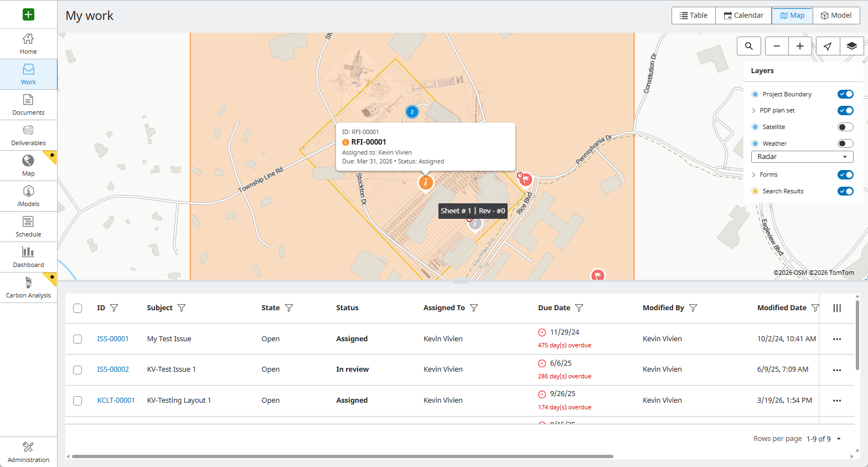Zoom in the map with plus button
This screenshot has width=868, height=467.
click(800, 46)
